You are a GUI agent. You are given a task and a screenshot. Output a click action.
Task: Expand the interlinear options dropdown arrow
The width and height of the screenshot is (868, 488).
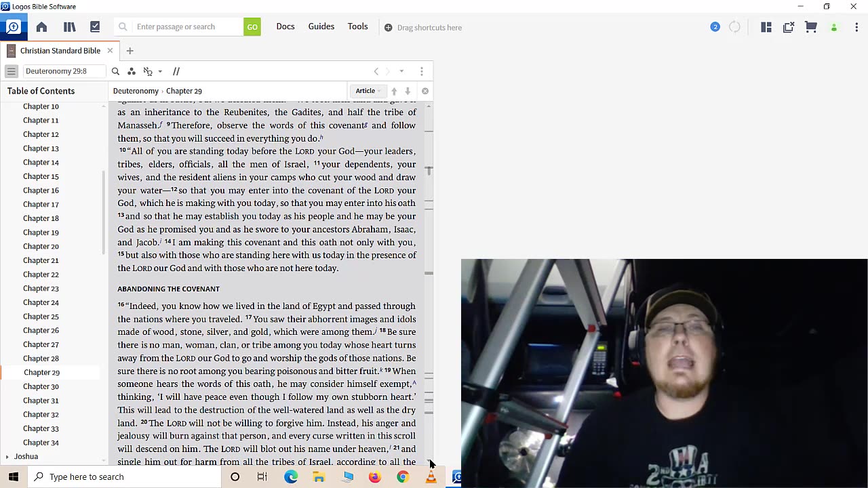pyautogui.click(x=160, y=71)
